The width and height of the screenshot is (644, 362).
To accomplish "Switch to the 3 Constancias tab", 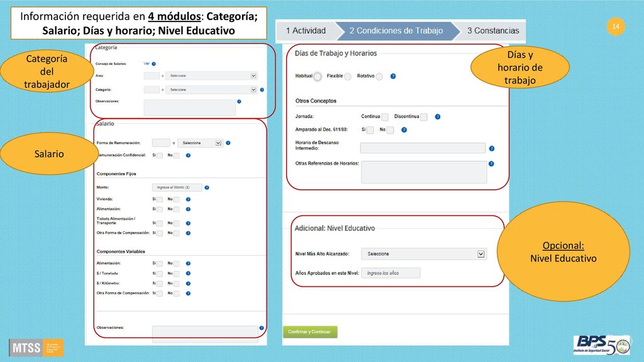I will pos(493,31).
